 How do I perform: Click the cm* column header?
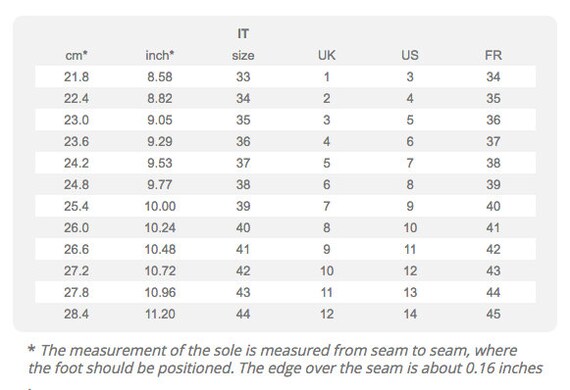pos(76,56)
